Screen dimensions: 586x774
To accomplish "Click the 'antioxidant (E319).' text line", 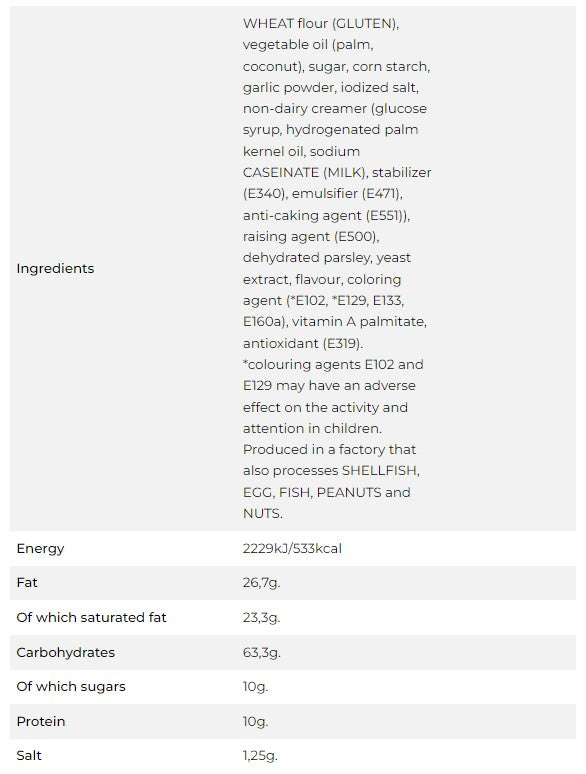I will pos(303,343).
